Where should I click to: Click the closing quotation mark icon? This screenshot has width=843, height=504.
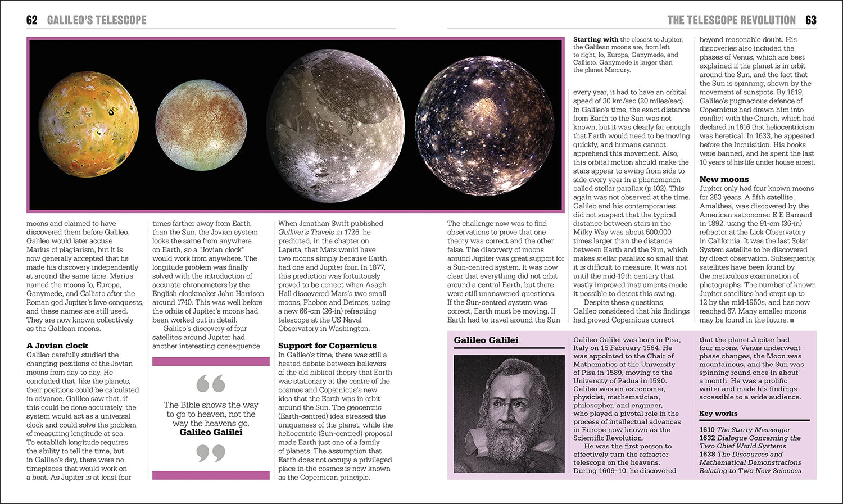(211, 453)
